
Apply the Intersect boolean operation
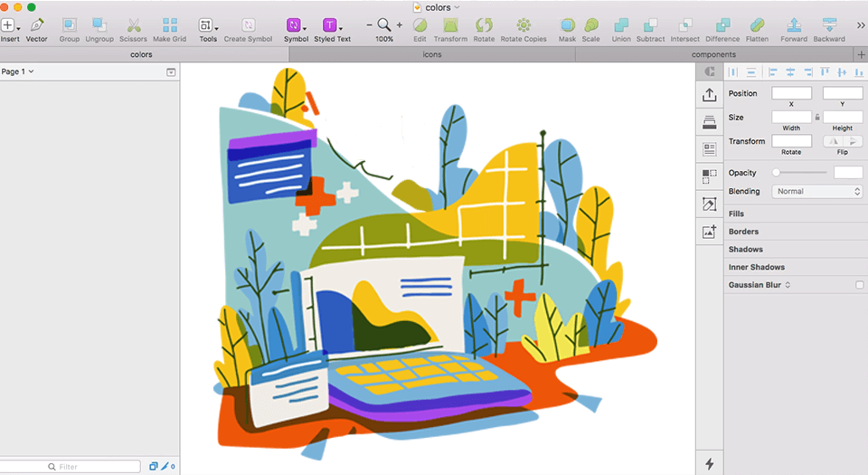point(685,25)
